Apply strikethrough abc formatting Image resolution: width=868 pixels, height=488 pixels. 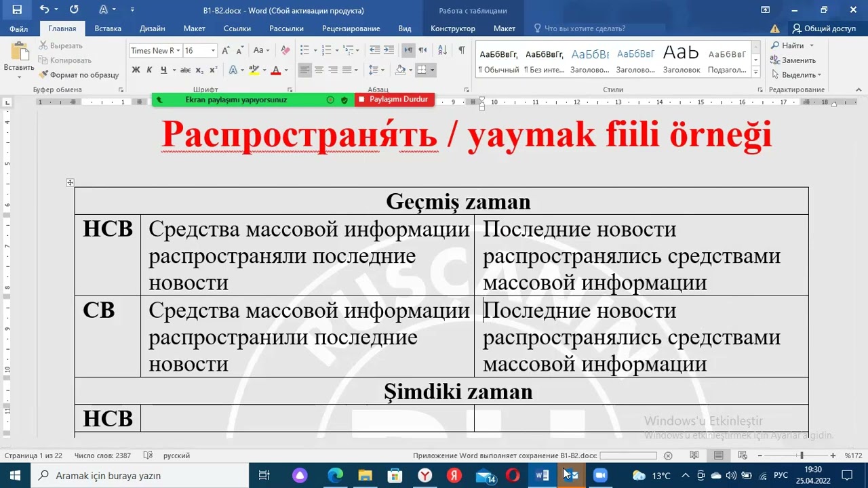(x=185, y=70)
